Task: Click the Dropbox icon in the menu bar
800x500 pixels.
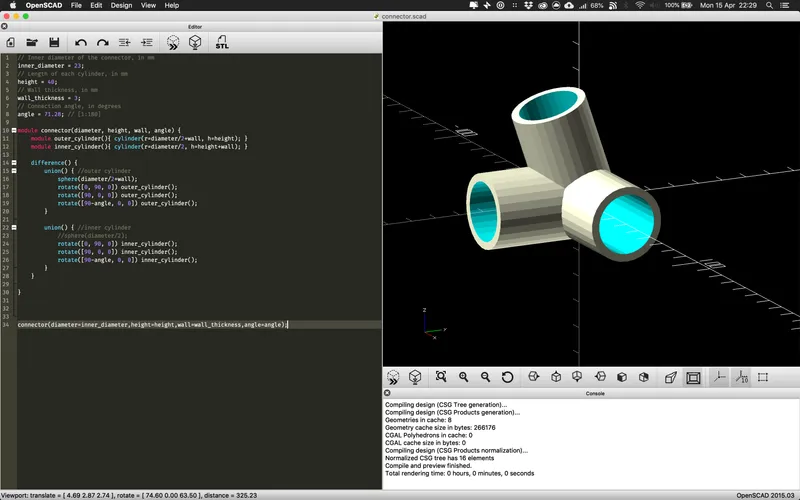Action: pyautogui.click(x=528, y=5)
